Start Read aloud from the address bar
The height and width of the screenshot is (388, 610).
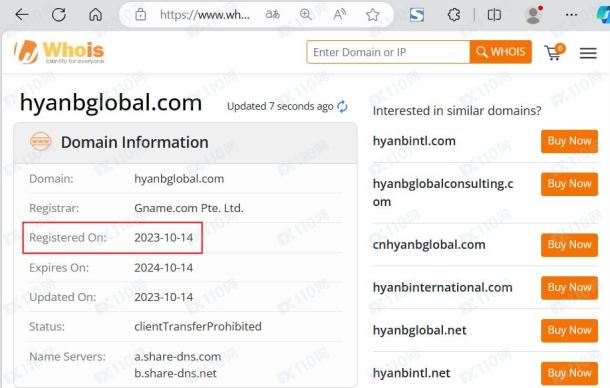[x=340, y=15]
